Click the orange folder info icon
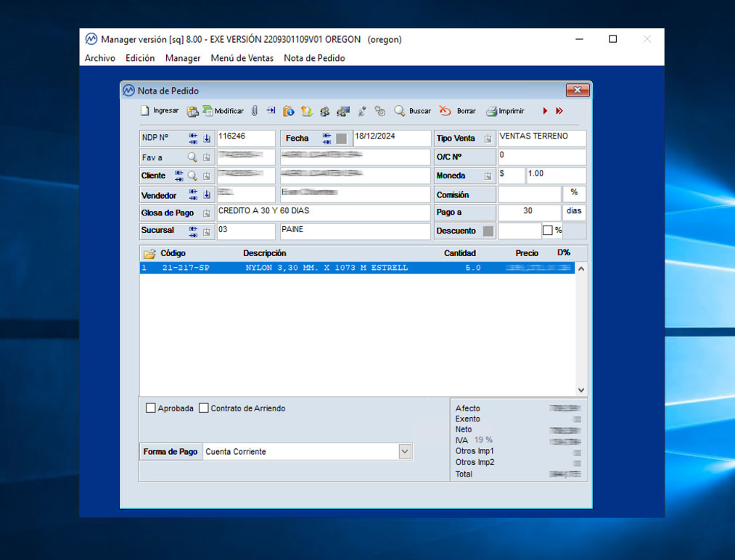Screen dimensions: 735x560 (x=288, y=111)
